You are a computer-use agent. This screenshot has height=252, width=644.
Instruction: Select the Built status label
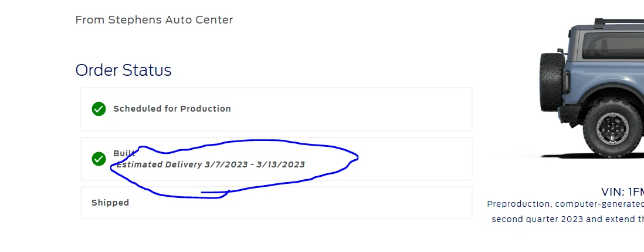[x=124, y=153]
